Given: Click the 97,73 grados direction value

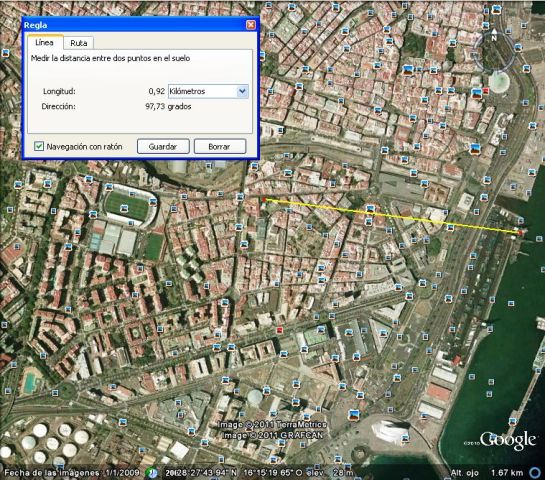Looking at the screenshot, I should coord(168,106).
